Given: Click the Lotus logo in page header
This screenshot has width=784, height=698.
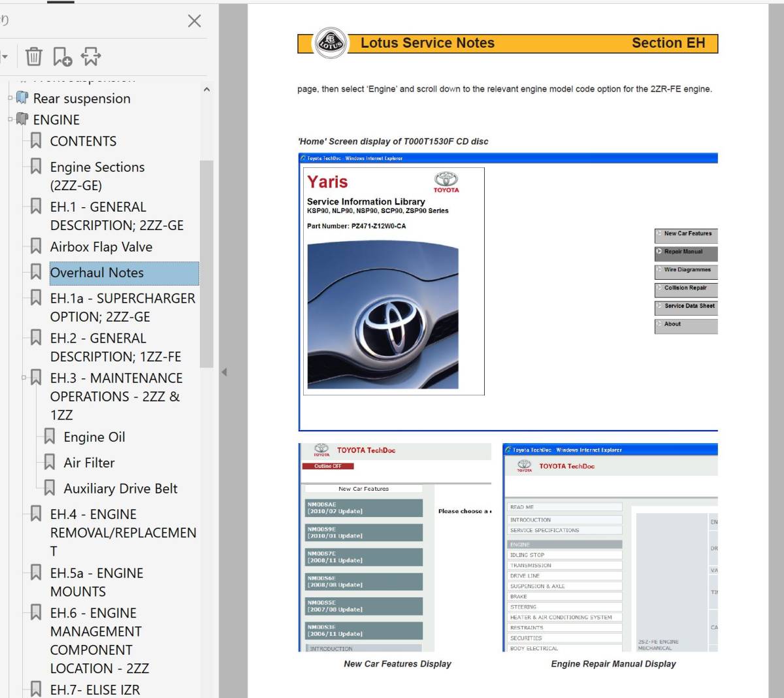Looking at the screenshot, I should [x=330, y=43].
